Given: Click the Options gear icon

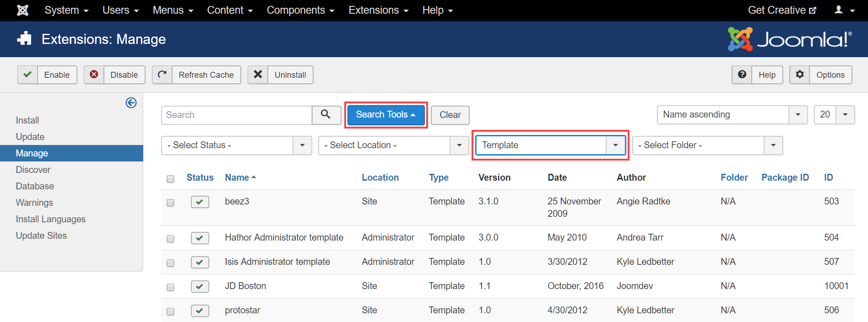Looking at the screenshot, I should pyautogui.click(x=800, y=75).
